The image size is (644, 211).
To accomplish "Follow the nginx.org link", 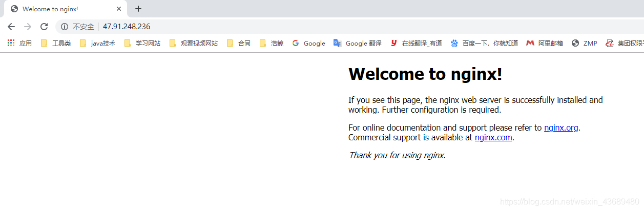I will [x=561, y=128].
